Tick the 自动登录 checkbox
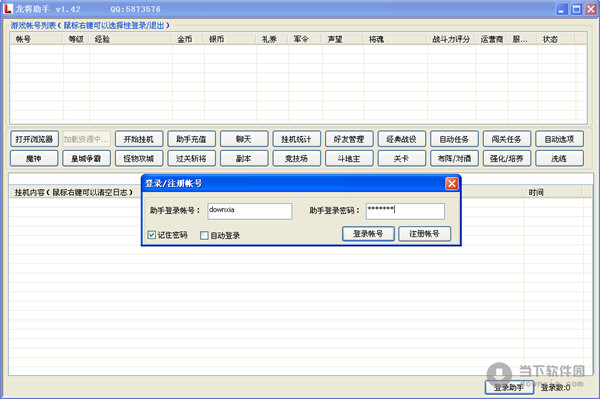Screen dimensions: 600x399 pos(204,235)
